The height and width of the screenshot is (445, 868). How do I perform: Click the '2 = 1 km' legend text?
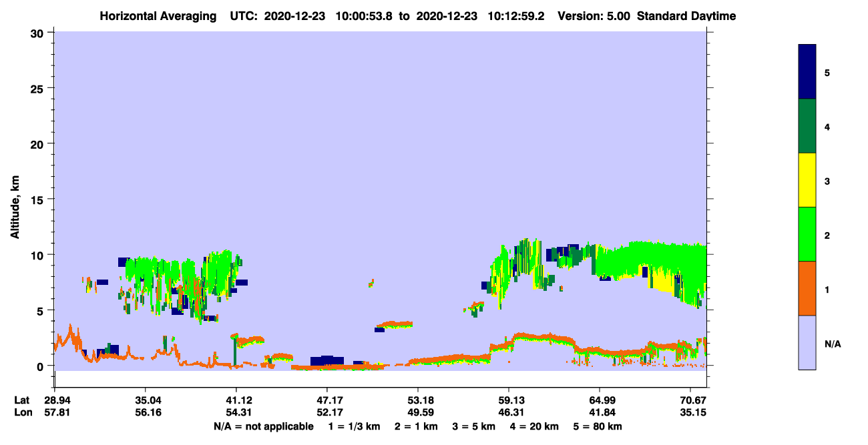416,426
